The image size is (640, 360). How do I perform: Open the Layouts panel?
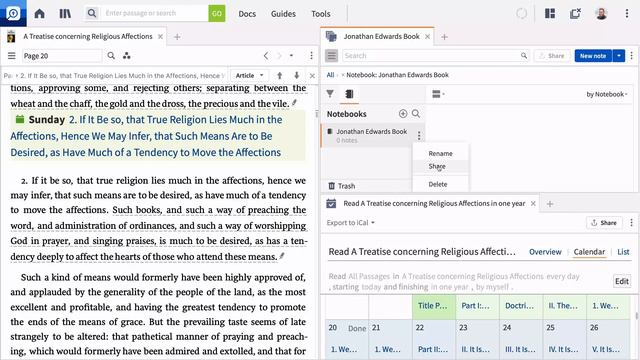point(550,13)
